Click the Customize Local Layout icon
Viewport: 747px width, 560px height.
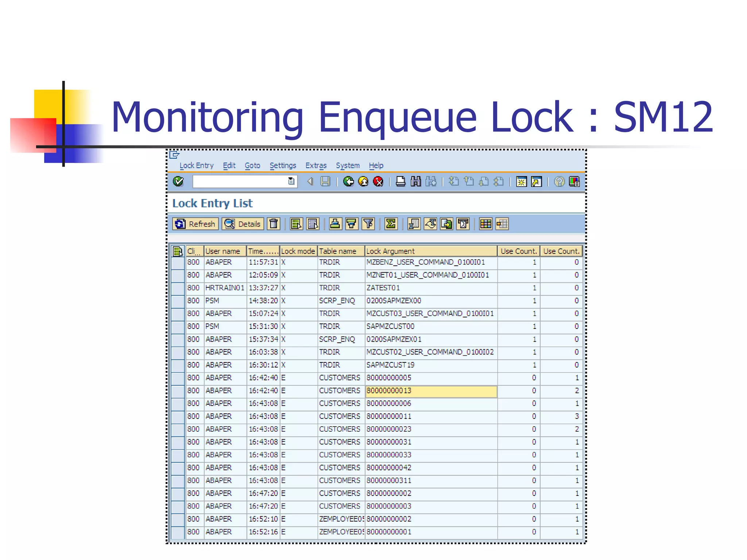[574, 181]
